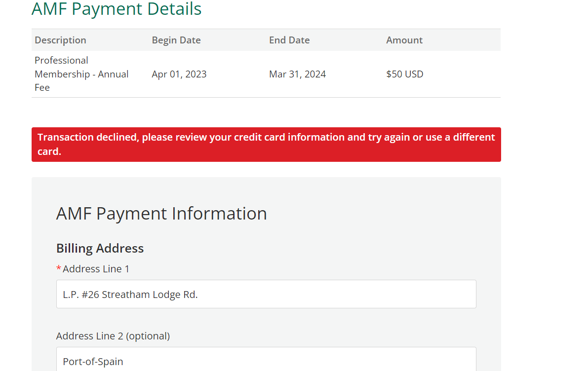Click the Mar 31, 2024 end date cell
588x371 pixels.
click(297, 74)
